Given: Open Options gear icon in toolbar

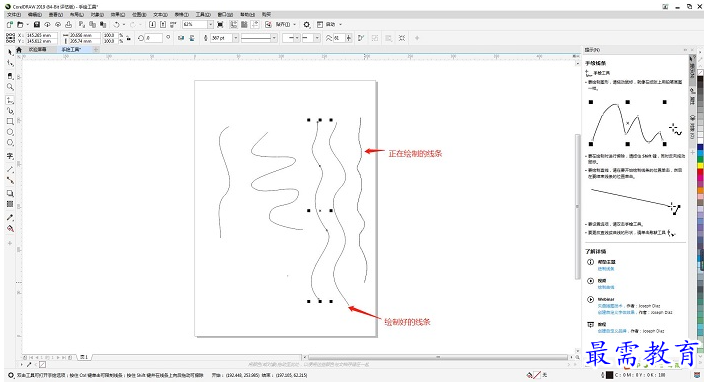Looking at the screenshot, I should tap(307, 24).
